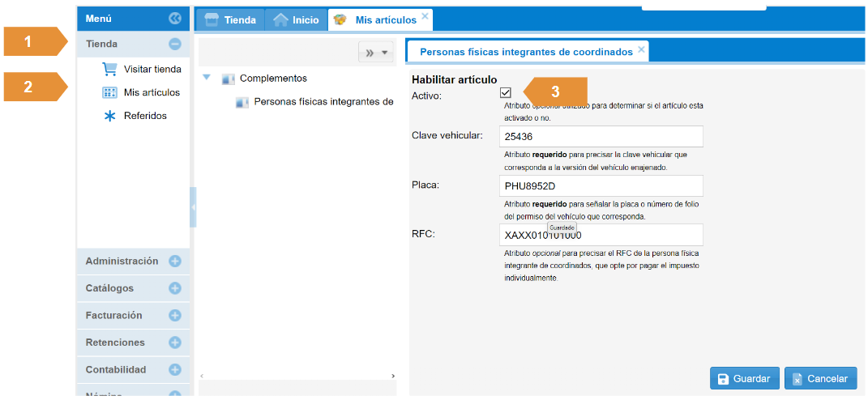
Task: Click the shopping cart Visitar tienda icon
Action: 109,69
